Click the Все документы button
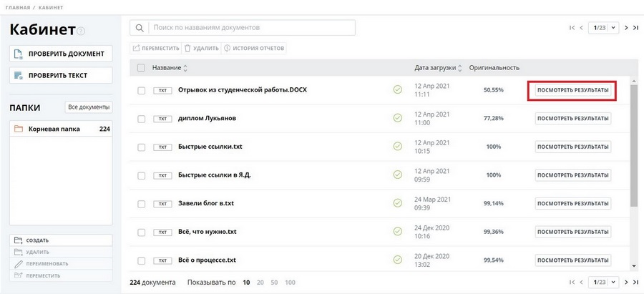The width and height of the screenshot is (644, 294). [x=89, y=107]
